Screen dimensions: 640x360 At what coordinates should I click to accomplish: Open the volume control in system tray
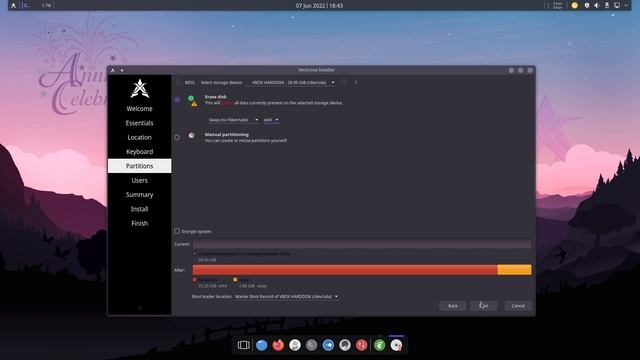[x=597, y=5]
